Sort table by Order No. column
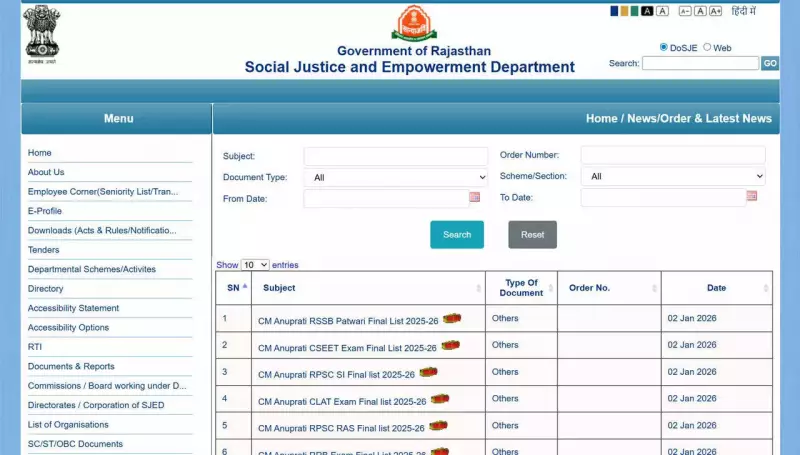The image size is (800, 455). [x=609, y=288]
